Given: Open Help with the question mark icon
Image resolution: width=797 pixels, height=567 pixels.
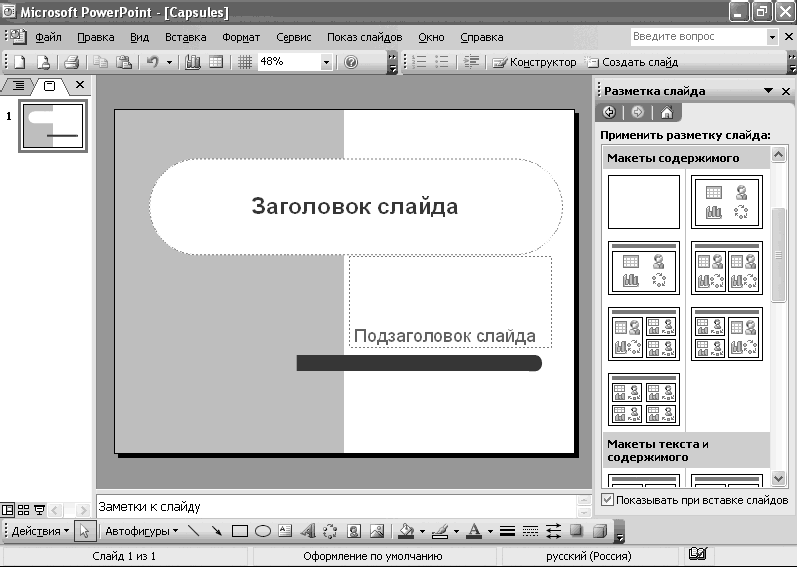Looking at the screenshot, I should (351, 62).
